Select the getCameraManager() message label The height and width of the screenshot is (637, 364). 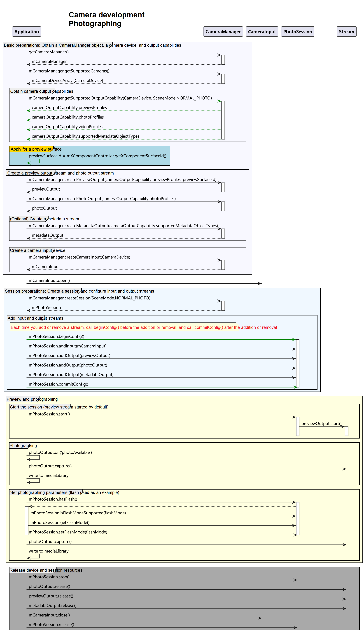coord(49,52)
